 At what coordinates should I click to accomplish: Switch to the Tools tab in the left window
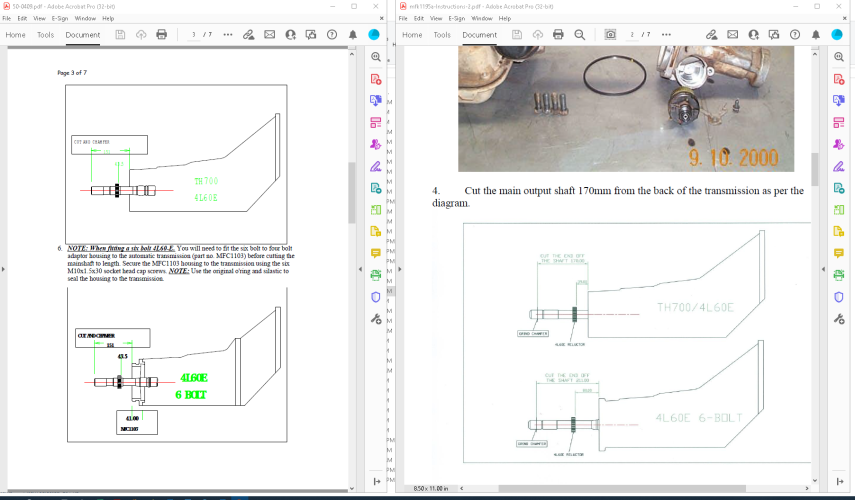pos(45,34)
